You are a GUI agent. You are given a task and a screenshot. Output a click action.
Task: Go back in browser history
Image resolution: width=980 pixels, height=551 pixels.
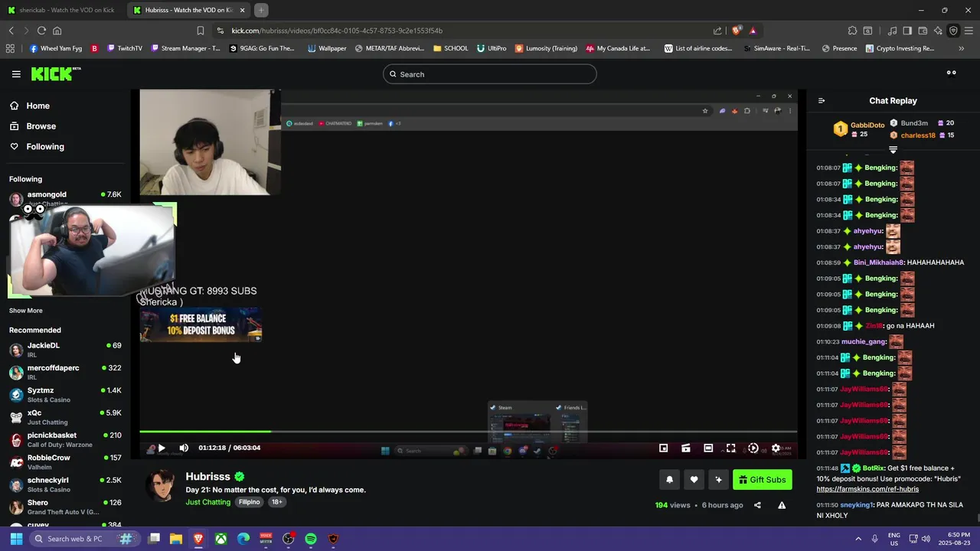pyautogui.click(x=11, y=31)
